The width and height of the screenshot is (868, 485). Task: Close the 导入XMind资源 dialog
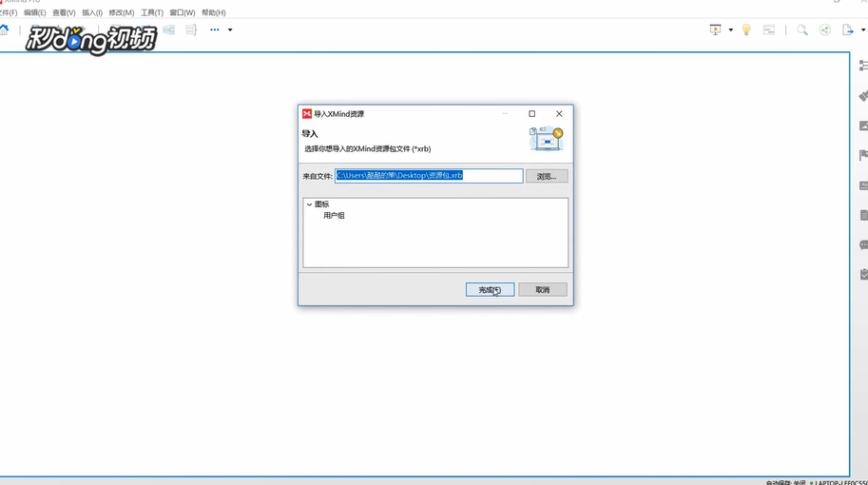pyautogui.click(x=559, y=113)
